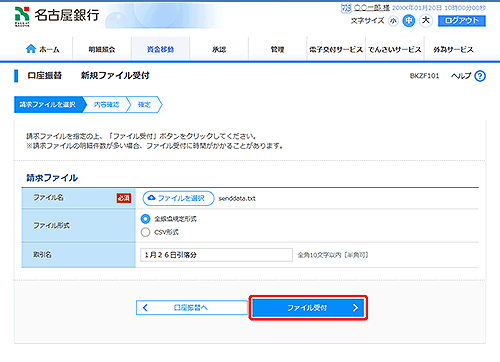Click the user icon beside account name

[346, 8]
